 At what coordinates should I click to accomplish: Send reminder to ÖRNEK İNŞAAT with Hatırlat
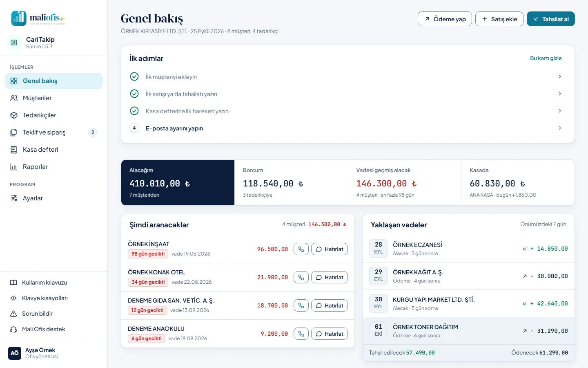[x=330, y=249]
